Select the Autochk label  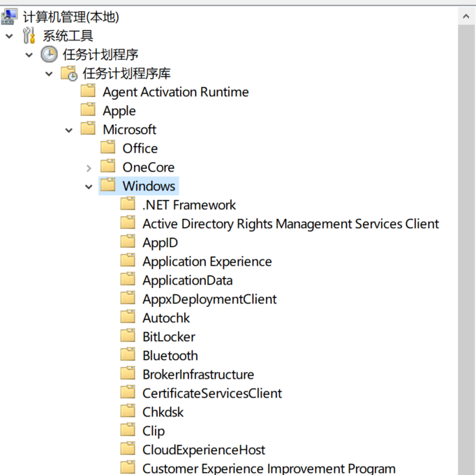[166, 318]
